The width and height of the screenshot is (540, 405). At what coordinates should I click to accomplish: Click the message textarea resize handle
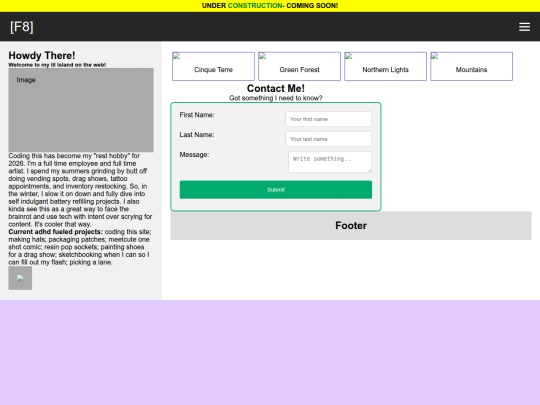pyautogui.click(x=370, y=170)
